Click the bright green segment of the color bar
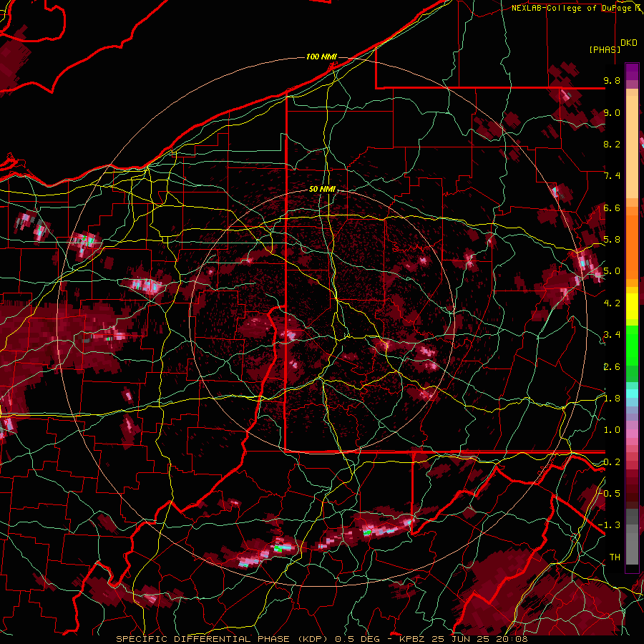The height and width of the screenshot is (644, 644). coord(632,345)
